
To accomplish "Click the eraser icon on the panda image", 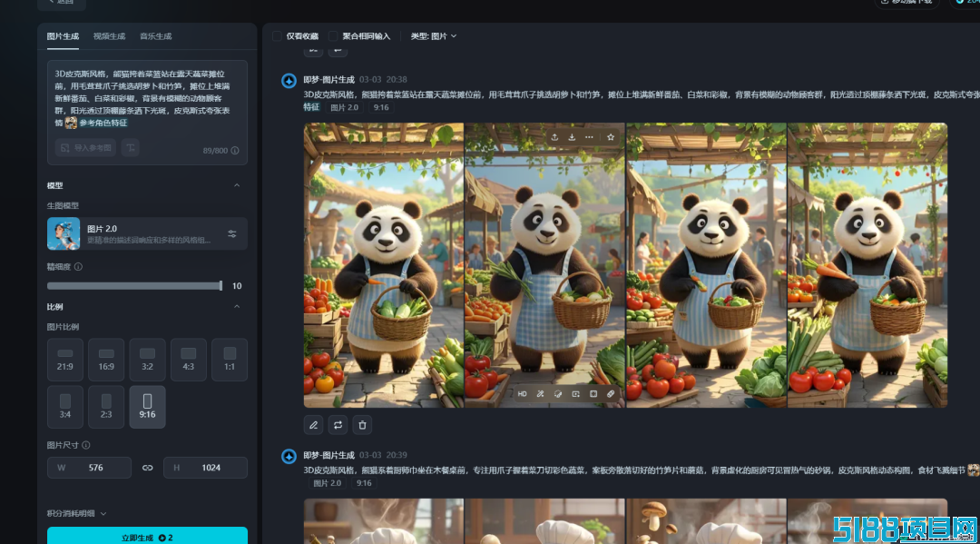I will point(611,394).
